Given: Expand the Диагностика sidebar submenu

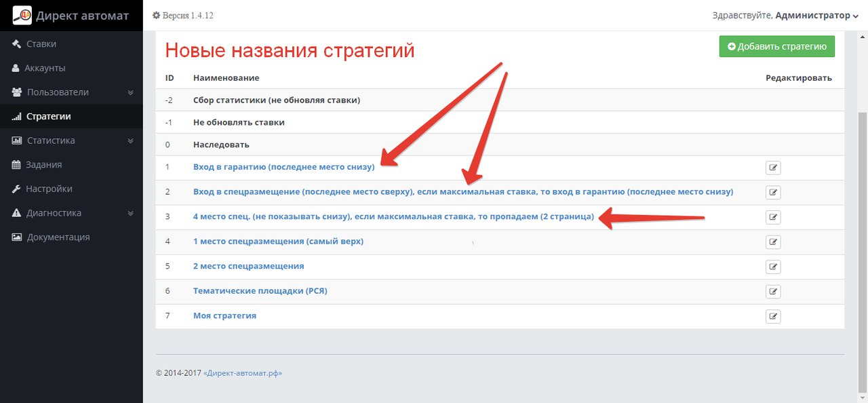Looking at the screenshot, I should 130,213.
